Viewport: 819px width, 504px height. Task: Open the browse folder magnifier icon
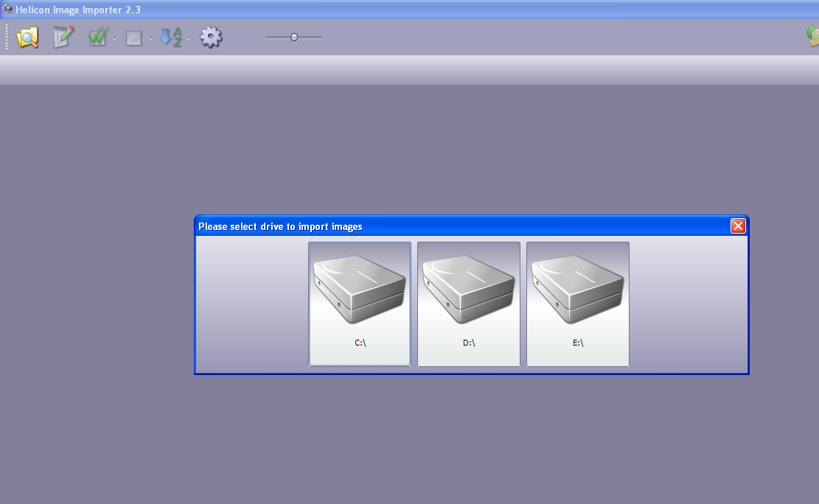tap(27, 38)
